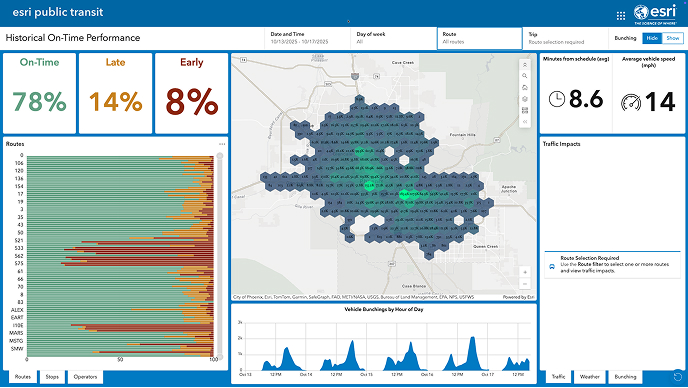The height and width of the screenshot is (388, 688).
Task: Collapse map toolbar with double-arrow icon
Action: 525,122
